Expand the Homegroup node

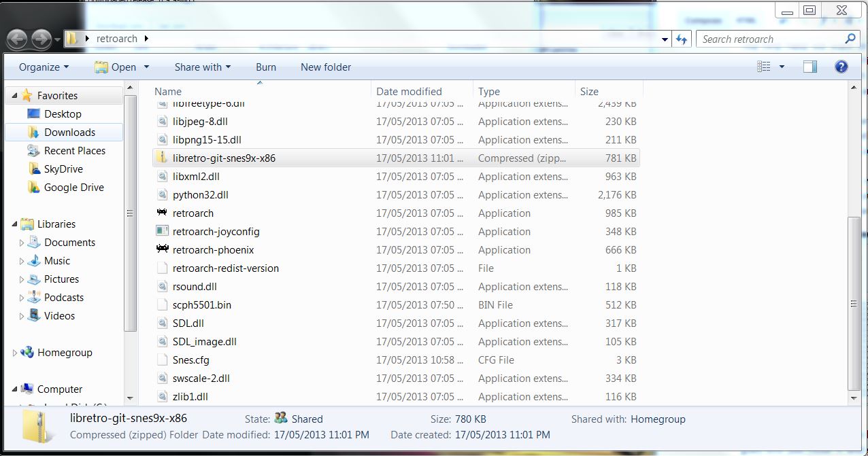14,353
